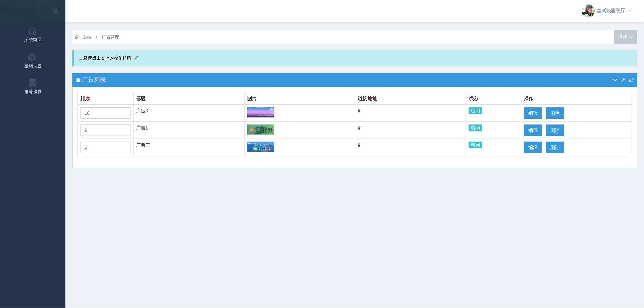Click the # link address of 广告3

tap(359, 111)
